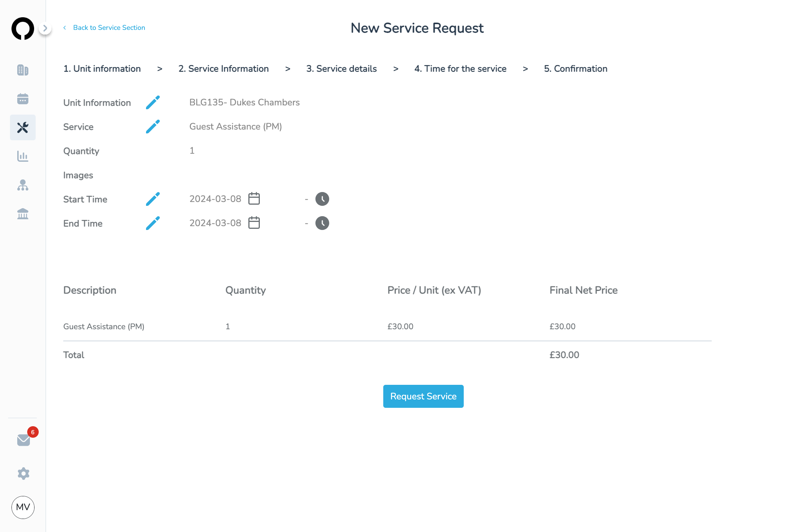The width and height of the screenshot is (801, 532).
Task: Click the New Service Request page title
Action: point(417,28)
